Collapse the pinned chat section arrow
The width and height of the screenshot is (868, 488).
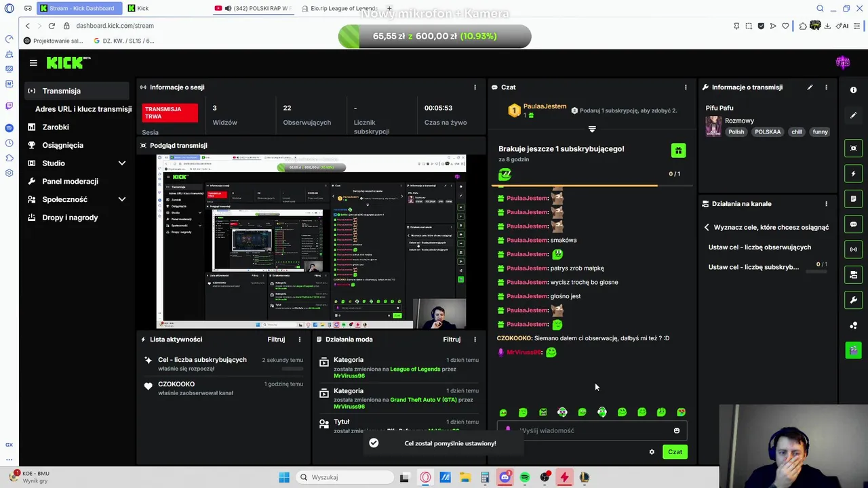(x=592, y=128)
